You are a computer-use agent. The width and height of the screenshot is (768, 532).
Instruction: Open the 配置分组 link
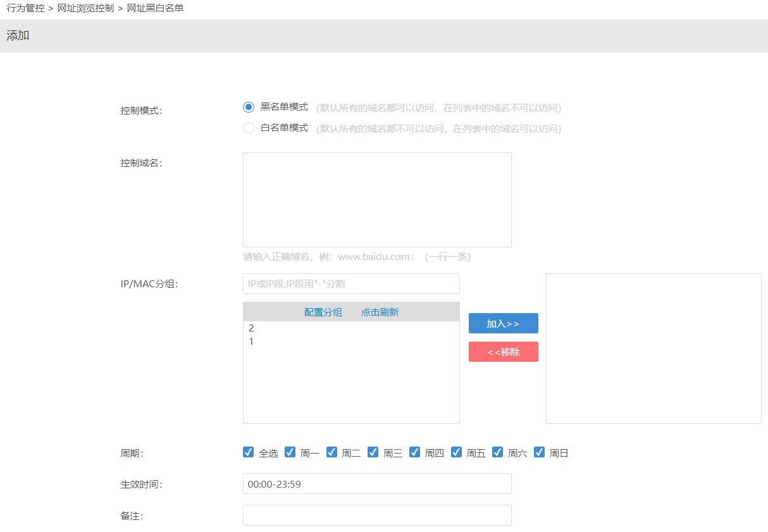pos(323,312)
